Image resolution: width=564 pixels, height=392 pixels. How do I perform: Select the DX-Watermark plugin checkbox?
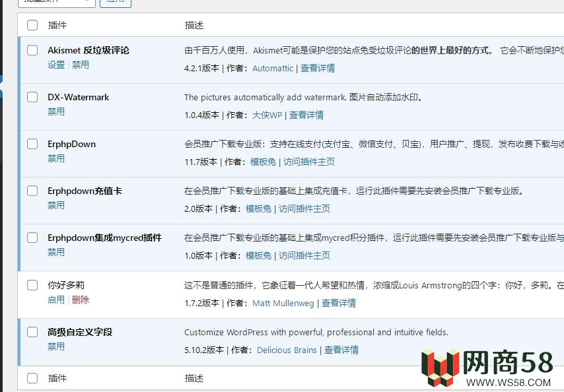pyautogui.click(x=32, y=97)
